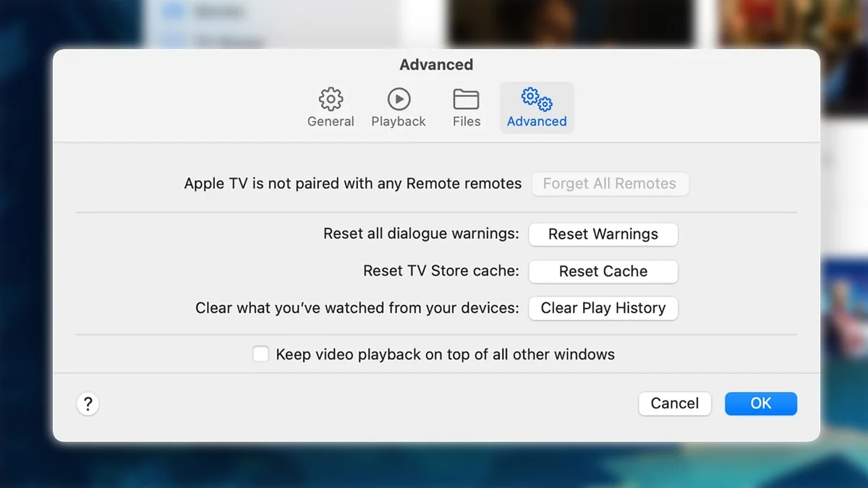
Task: Click the Forget All Remotes button
Action: point(610,184)
